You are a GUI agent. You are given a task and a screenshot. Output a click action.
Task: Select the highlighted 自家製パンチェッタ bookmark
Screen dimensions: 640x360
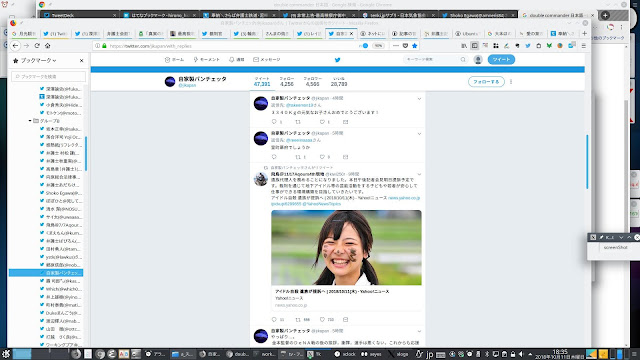coord(46,273)
